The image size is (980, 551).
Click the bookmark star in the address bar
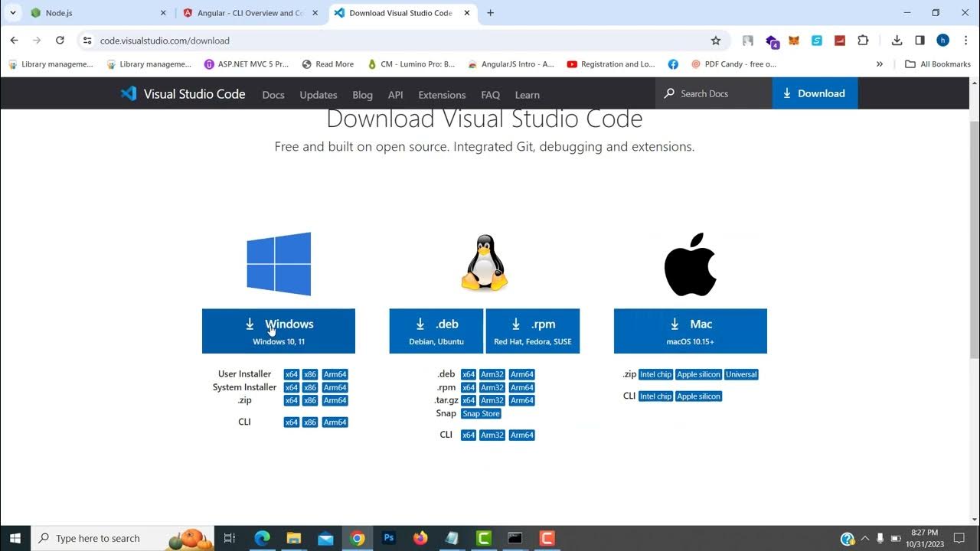point(715,39)
